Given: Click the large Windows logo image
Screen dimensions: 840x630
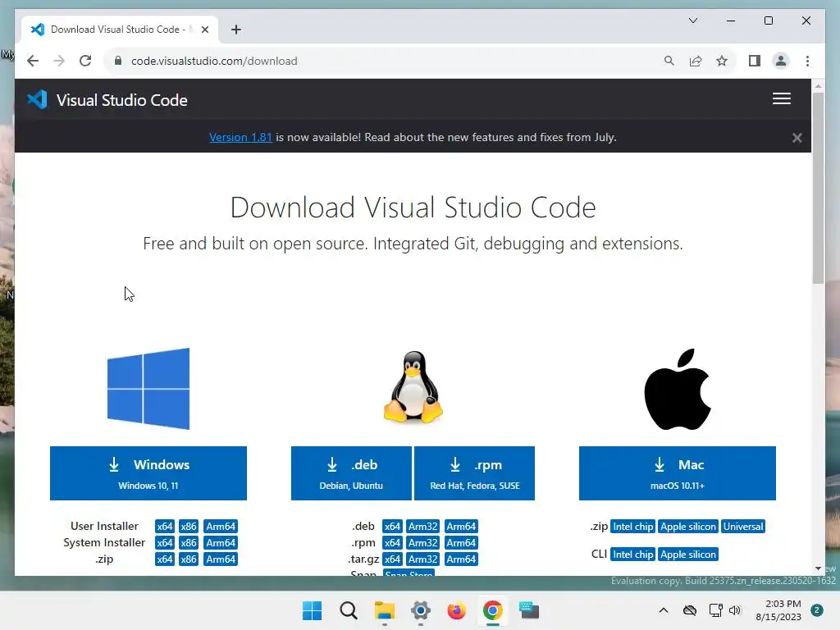Looking at the screenshot, I should point(148,389).
